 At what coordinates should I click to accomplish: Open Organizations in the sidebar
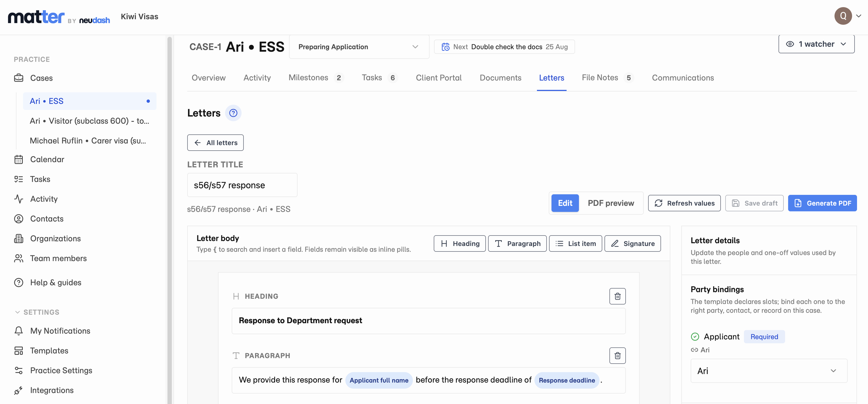coord(55,239)
